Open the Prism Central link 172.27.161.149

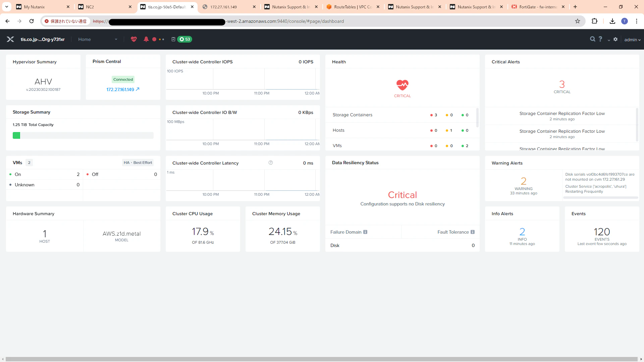tap(123, 89)
